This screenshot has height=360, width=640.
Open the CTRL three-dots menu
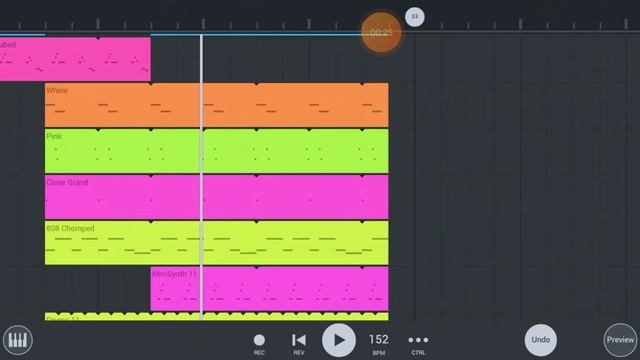[x=418, y=344]
